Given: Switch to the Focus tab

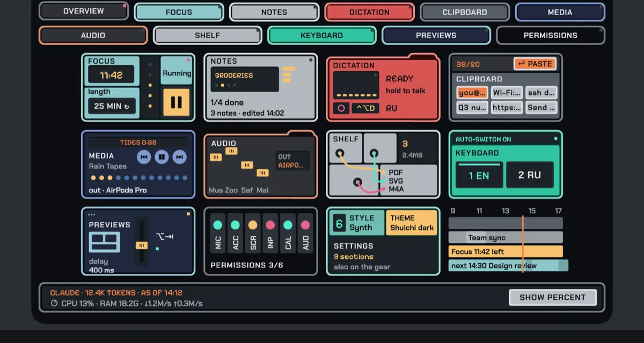Looking at the screenshot, I should tap(179, 12).
